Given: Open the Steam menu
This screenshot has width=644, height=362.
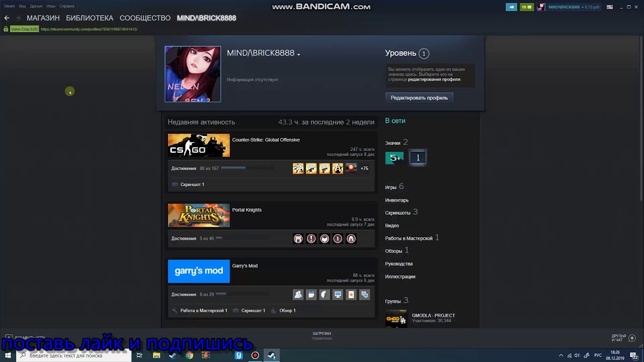Looking at the screenshot, I should [10, 6].
